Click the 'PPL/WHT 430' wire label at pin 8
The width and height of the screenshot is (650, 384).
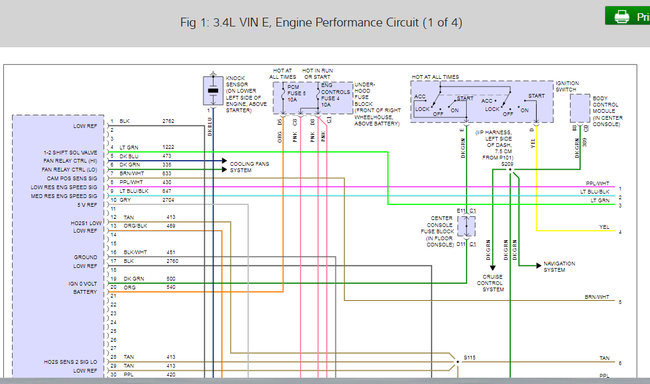146,182
